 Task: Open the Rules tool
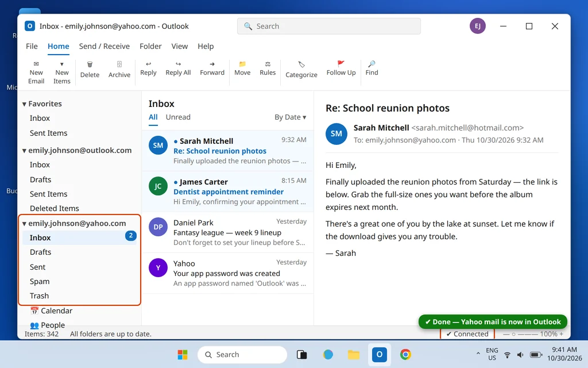point(268,68)
